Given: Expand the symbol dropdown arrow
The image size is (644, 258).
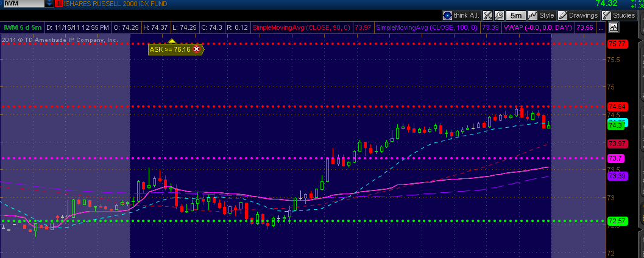Looking at the screenshot, I should click(49, 4).
